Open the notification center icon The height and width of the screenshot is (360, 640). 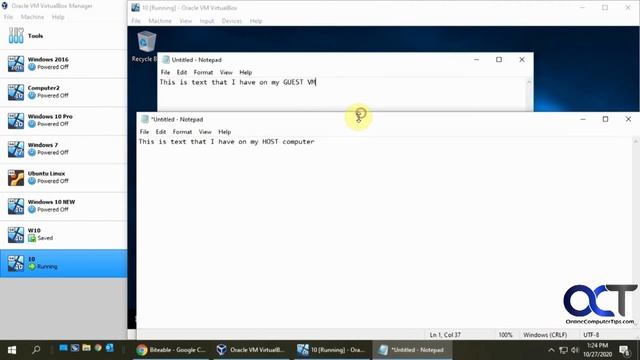624,350
